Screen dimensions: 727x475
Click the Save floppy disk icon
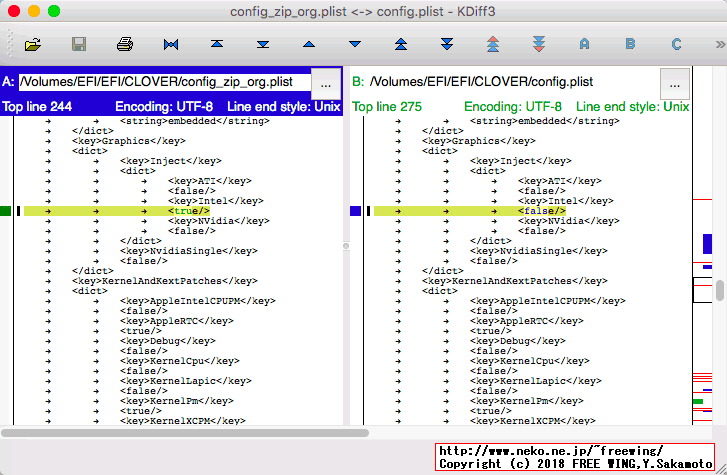click(79, 45)
